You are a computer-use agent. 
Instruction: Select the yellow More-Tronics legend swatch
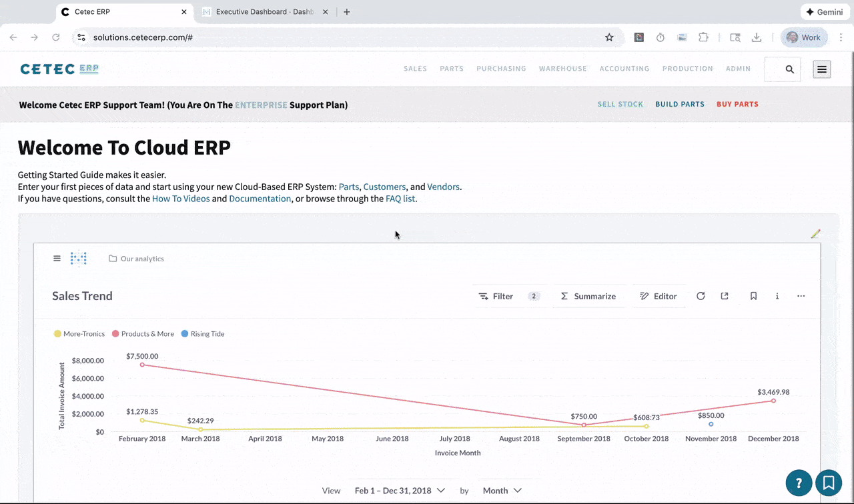57,333
